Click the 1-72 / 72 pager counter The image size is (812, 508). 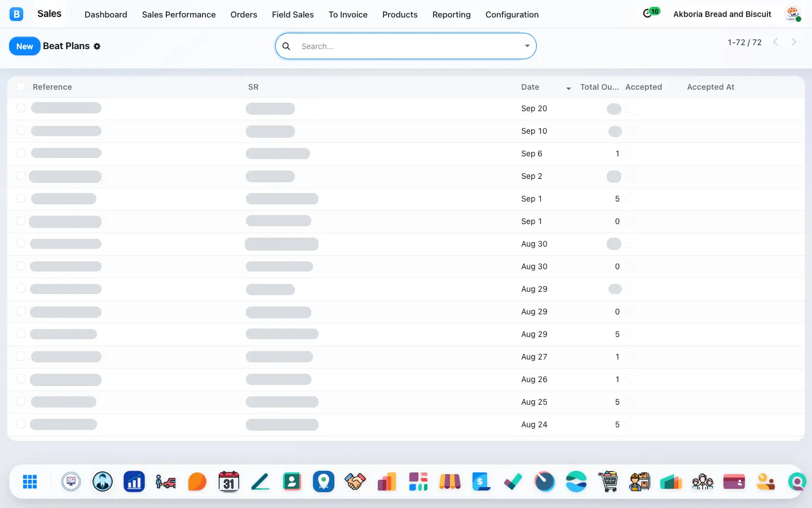744,42
